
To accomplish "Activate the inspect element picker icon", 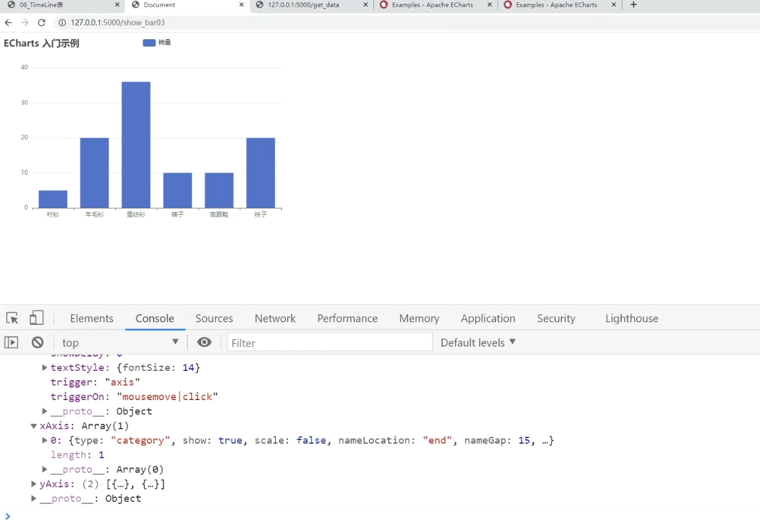I will (x=12, y=318).
